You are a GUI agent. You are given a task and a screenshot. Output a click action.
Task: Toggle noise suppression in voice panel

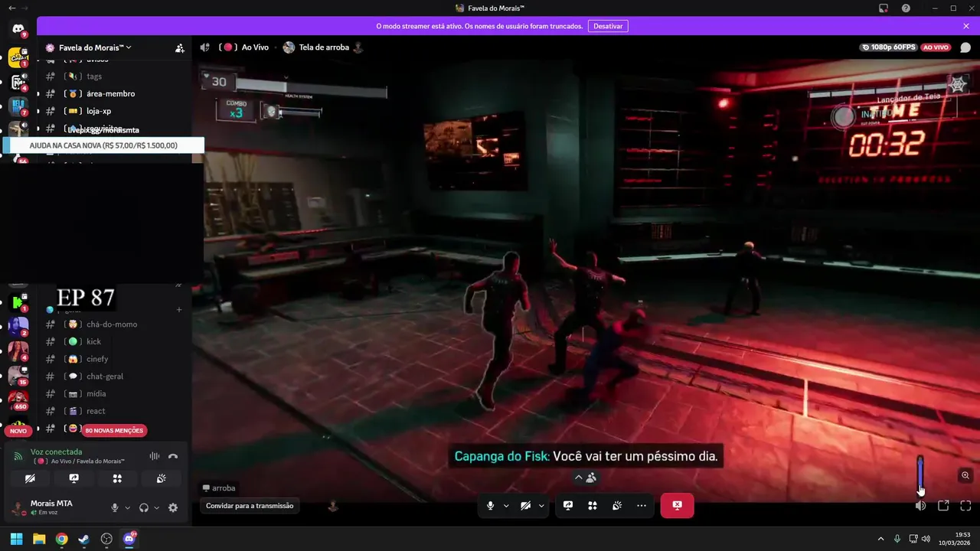point(155,456)
